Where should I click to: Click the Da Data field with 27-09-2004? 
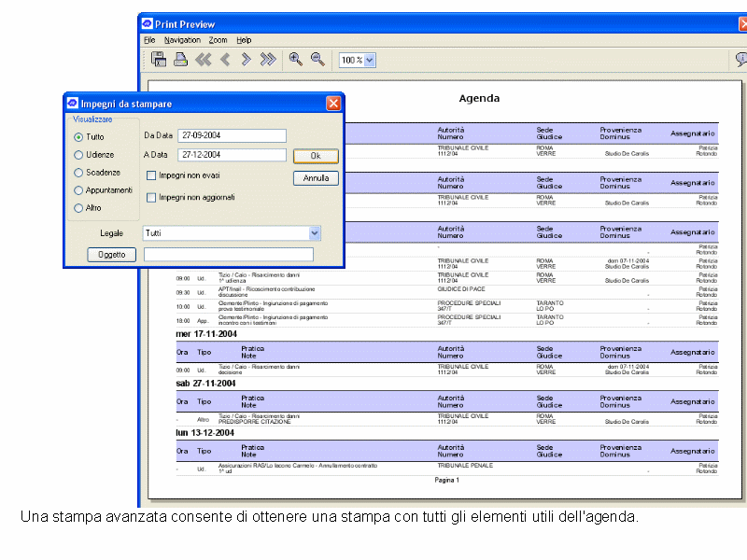click(x=232, y=135)
